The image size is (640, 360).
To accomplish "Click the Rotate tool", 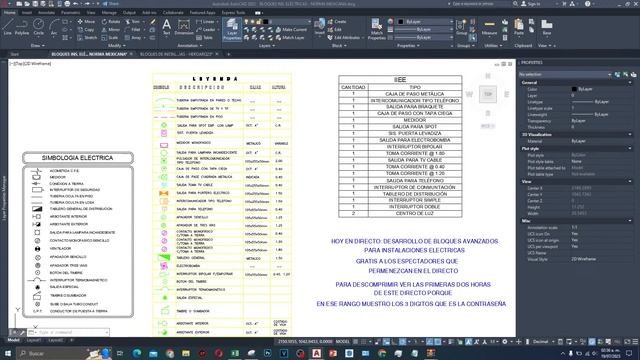I will coord(111,21).
